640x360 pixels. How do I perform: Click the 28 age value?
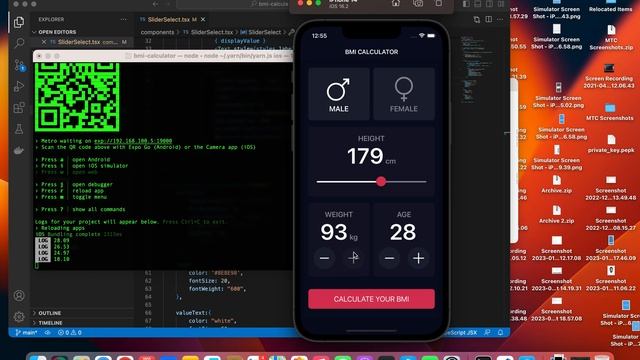click(403, 232)
